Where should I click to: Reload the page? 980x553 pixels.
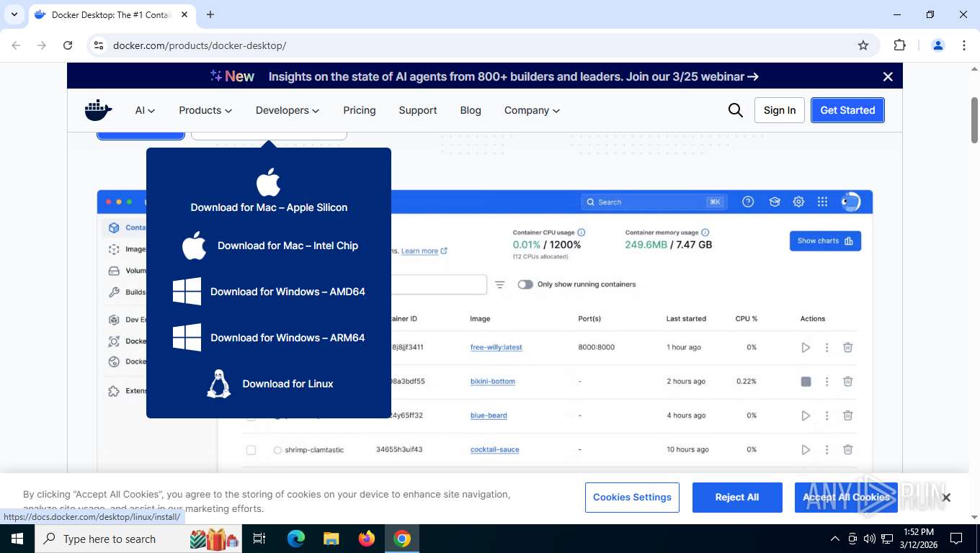tap(68, 45)
